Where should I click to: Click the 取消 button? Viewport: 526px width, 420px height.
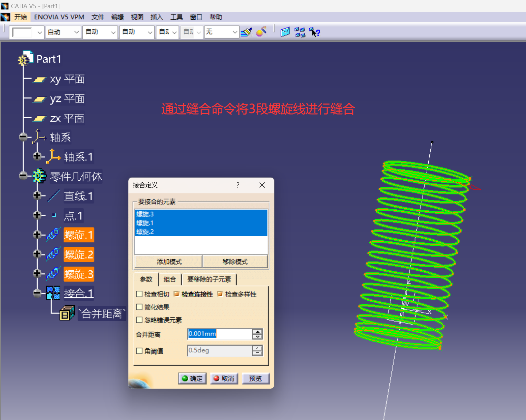[x=224, y=378]
